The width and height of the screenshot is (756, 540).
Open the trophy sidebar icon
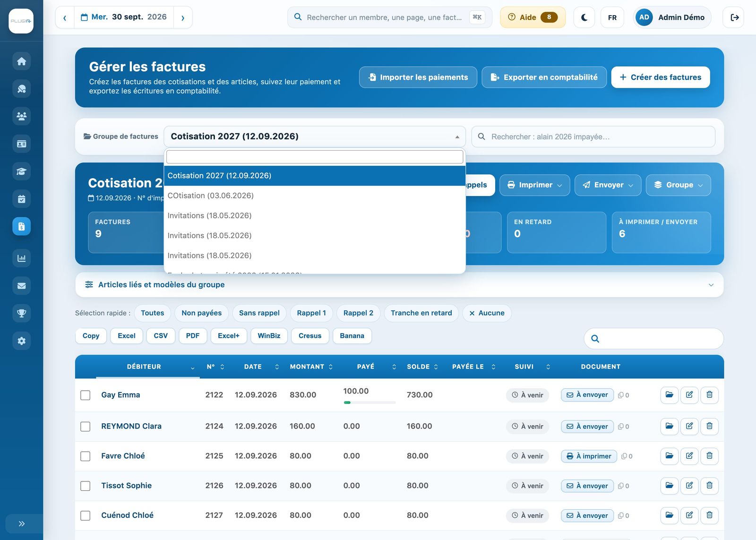pos(21,313)
